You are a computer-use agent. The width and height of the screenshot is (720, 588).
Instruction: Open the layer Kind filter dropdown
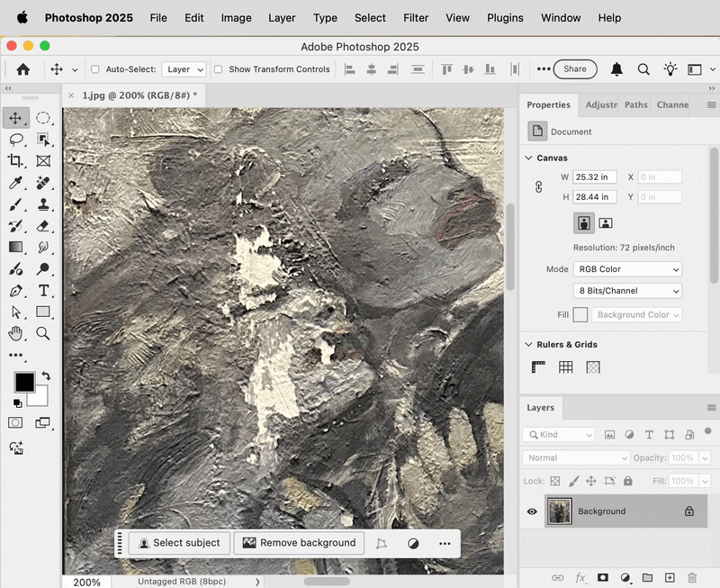pyautogui.click(x=559, y=435)
